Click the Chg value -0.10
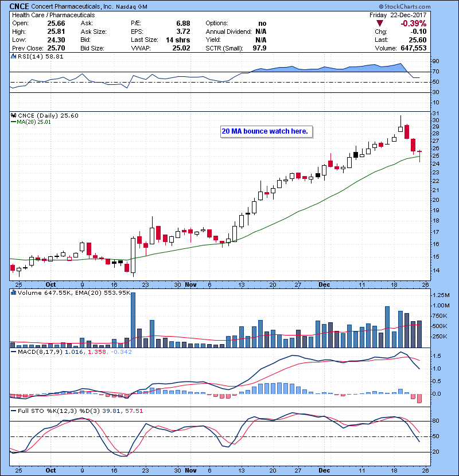The width and height of the screenshot is (459, 476). click(x=419, y=32)
